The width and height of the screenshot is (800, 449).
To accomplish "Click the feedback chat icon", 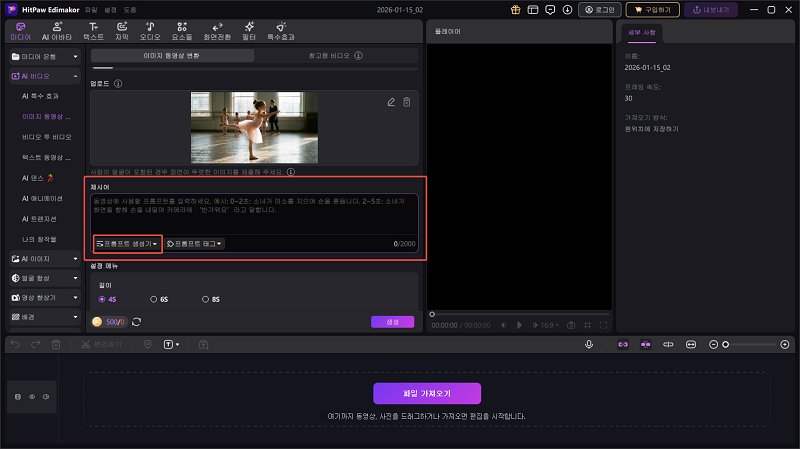I will [550, 10].
